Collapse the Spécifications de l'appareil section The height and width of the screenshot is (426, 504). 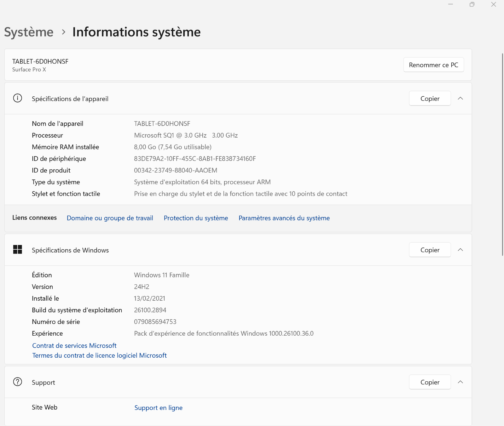click(460, 99)
